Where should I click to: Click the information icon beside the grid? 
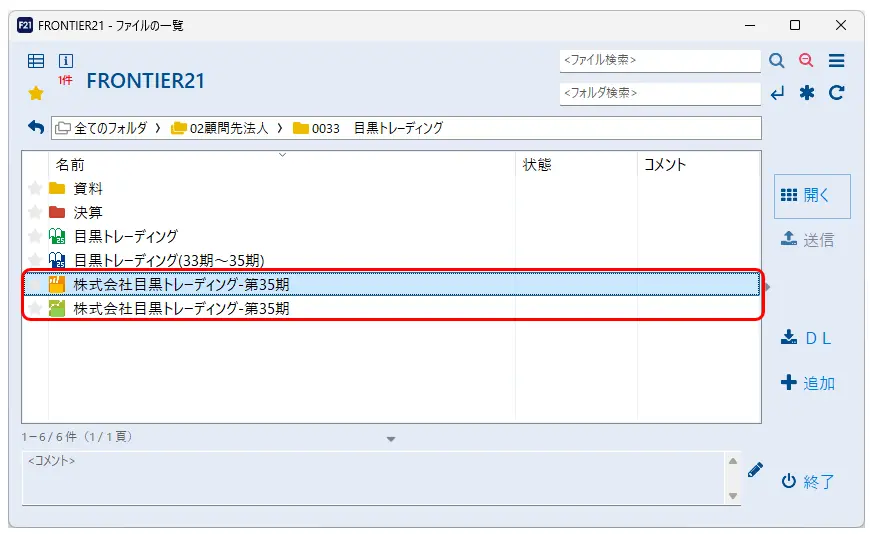pyautogui.click(x=66, y=60)
